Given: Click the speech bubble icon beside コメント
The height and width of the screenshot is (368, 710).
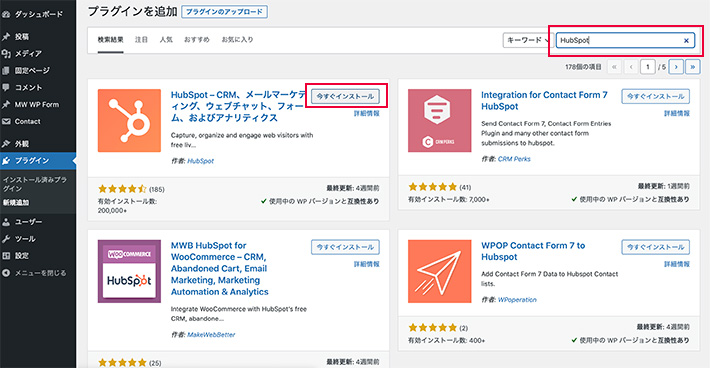Looking at the screenshot, I should pyautogui.click(x=6, y=87).
